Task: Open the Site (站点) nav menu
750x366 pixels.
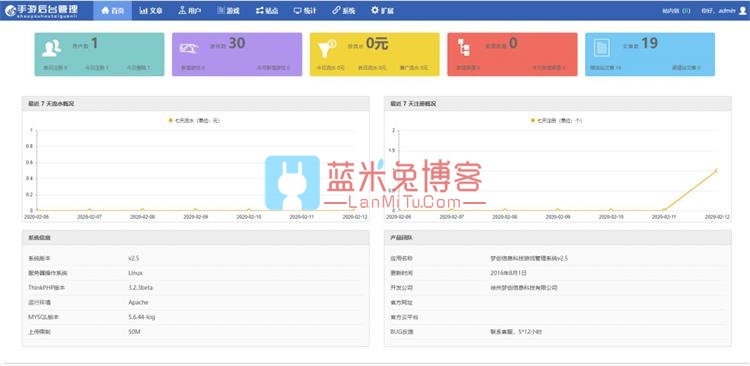Action: pos(266,11)
